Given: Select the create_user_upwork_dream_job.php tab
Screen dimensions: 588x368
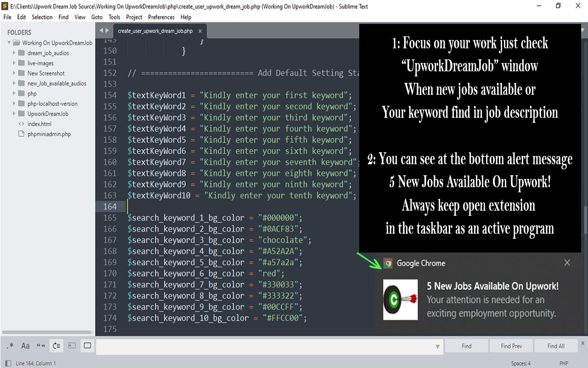Looking at the screenshot, I should point(155,31).
